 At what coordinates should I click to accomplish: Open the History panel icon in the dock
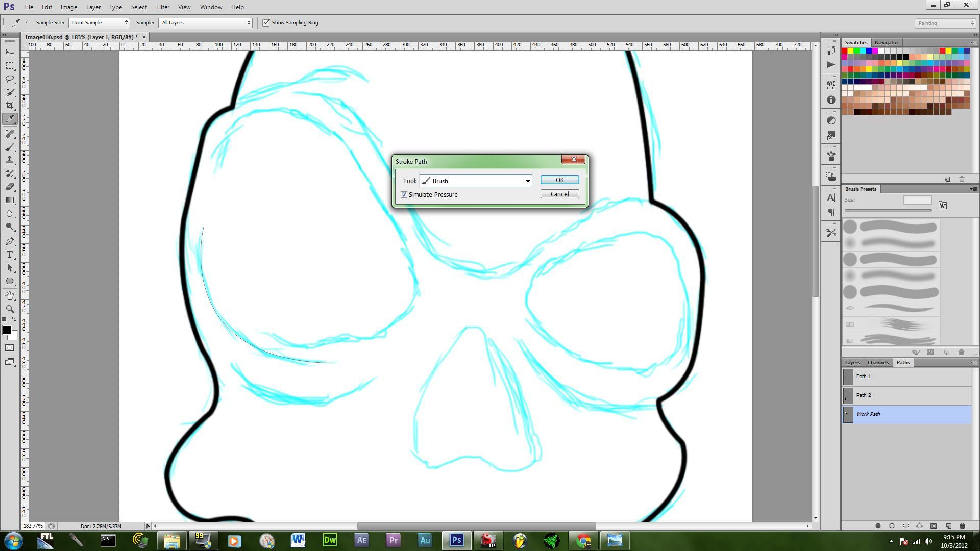pos(831,51)
